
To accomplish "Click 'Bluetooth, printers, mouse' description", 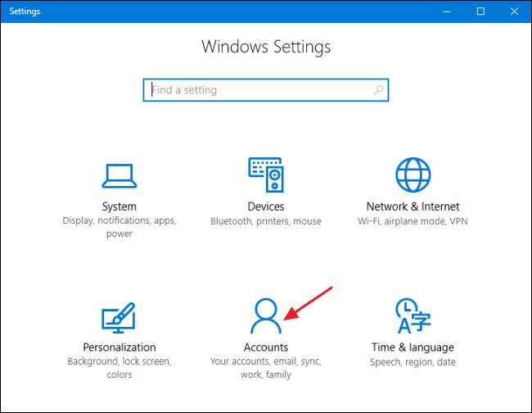I will pos(266,221).
